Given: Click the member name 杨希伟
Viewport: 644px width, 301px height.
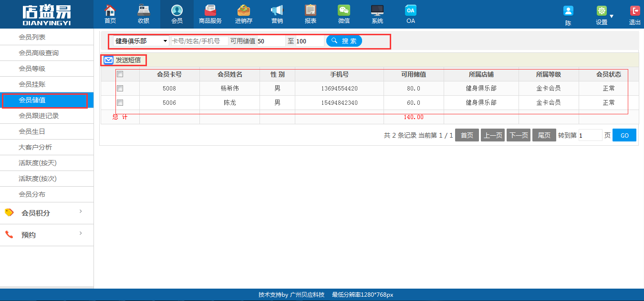Looking at the screenshot, I should pos(230,89).
